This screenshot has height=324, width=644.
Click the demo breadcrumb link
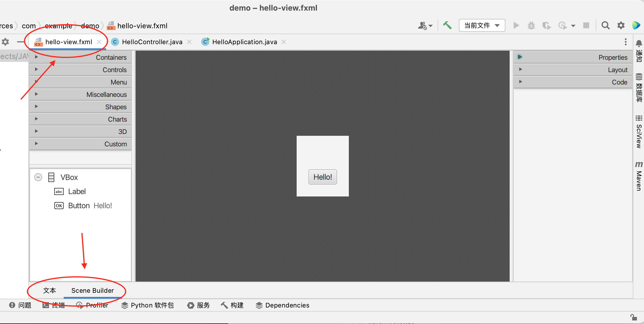90,26
